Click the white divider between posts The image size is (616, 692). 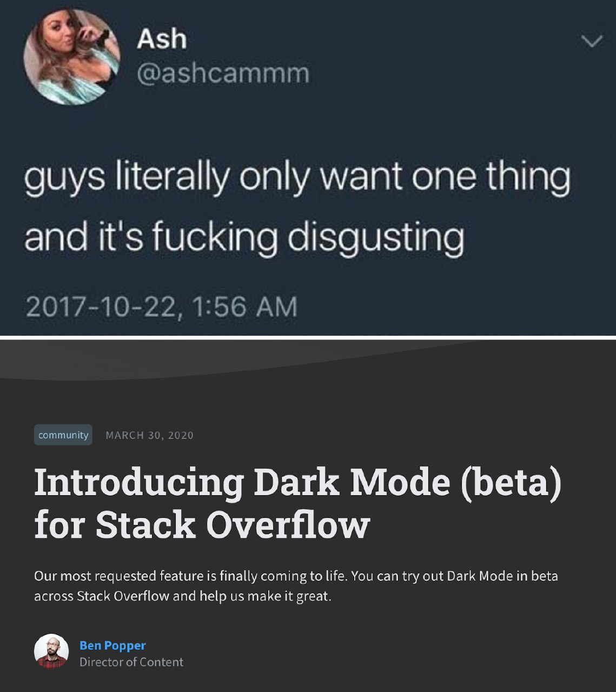pos(308,338)
